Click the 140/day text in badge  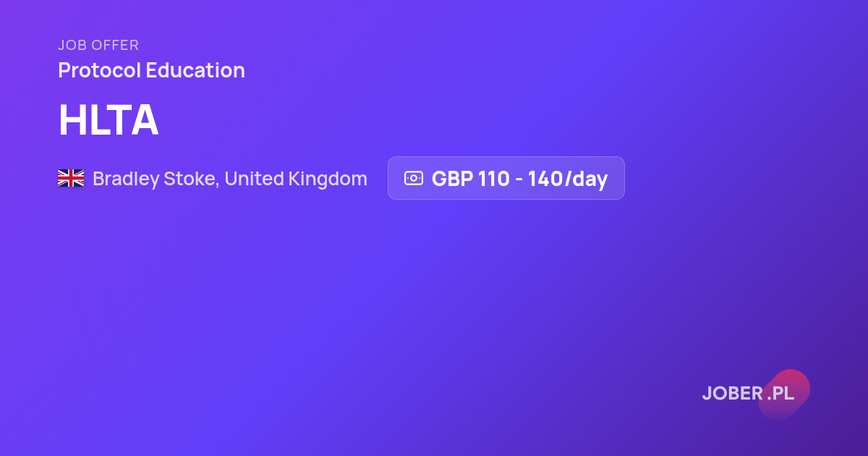pyautogui.click(x=568, y=179)
